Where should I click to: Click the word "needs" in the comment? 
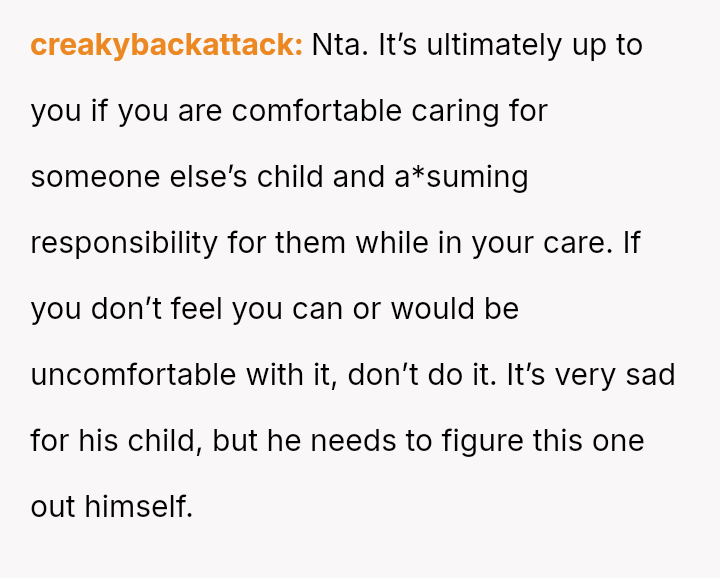(353, 441)
